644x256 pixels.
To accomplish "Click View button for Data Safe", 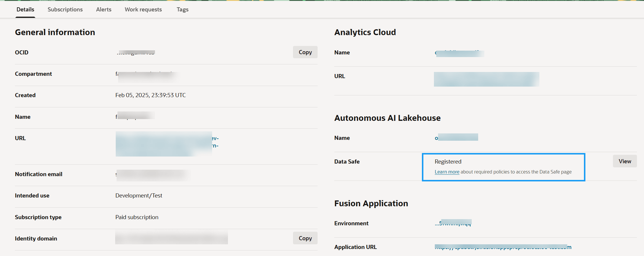I will 625,161.
